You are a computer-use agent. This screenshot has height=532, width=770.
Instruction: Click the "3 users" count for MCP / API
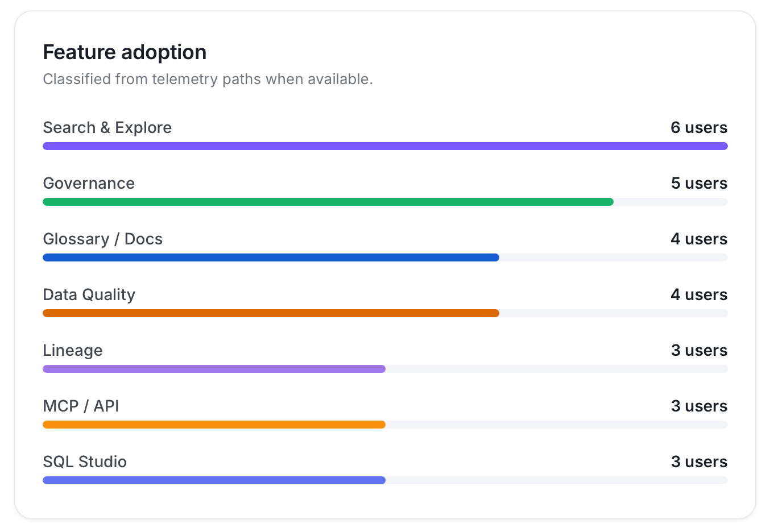699,406
